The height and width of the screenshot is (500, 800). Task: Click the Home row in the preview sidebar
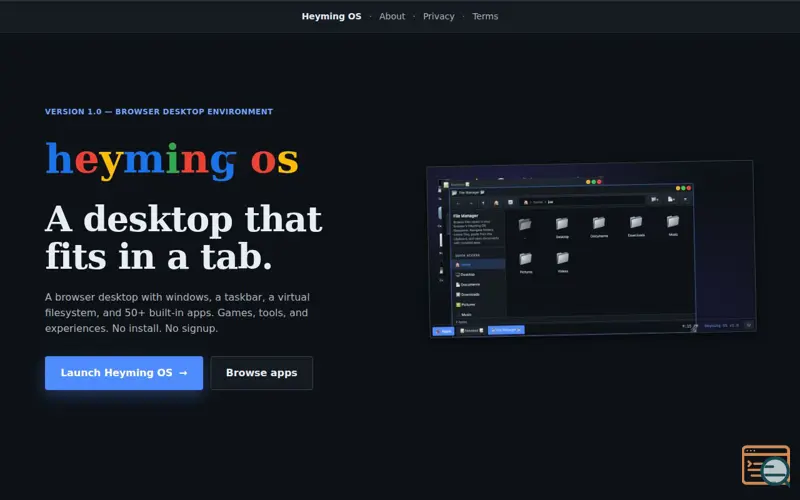pos(479,264)
